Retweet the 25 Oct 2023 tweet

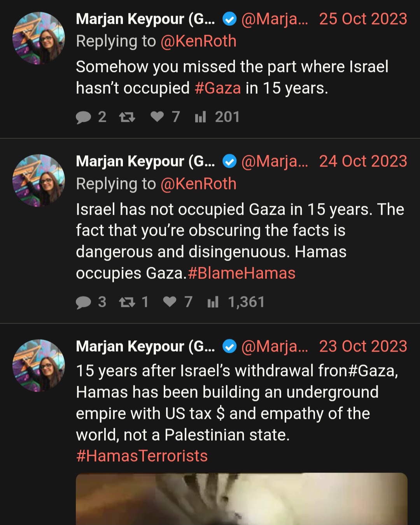(x=127, y=117)
